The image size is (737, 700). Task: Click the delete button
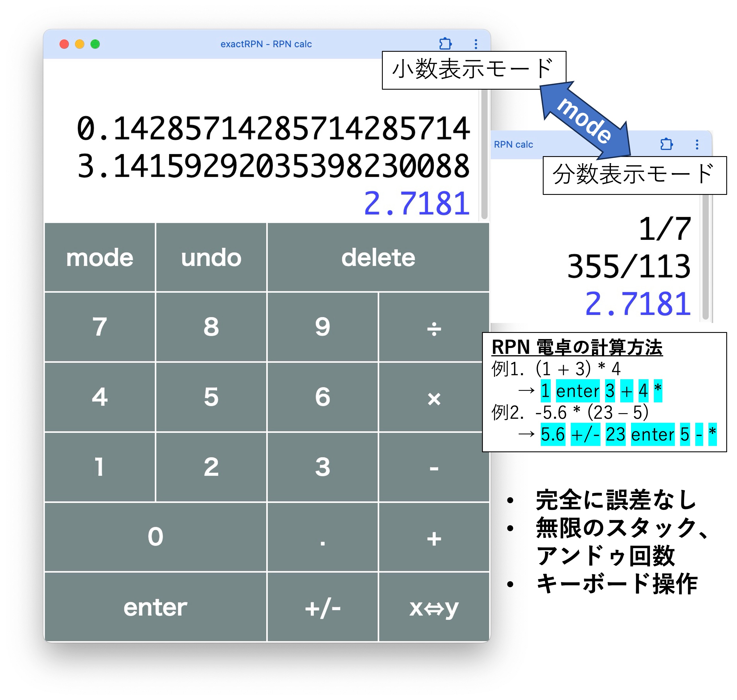[378, 257]
